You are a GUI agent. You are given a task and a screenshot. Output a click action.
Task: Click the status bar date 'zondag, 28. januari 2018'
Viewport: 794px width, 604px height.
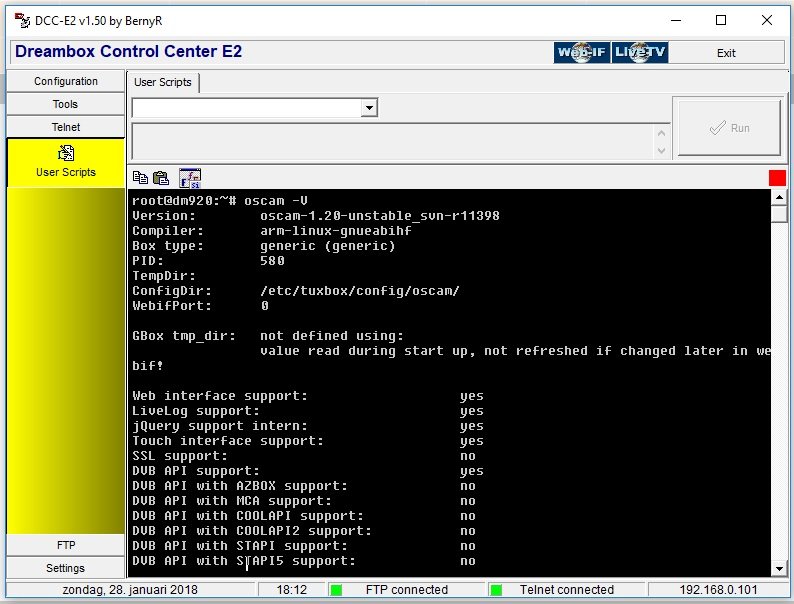click(130, 590)
